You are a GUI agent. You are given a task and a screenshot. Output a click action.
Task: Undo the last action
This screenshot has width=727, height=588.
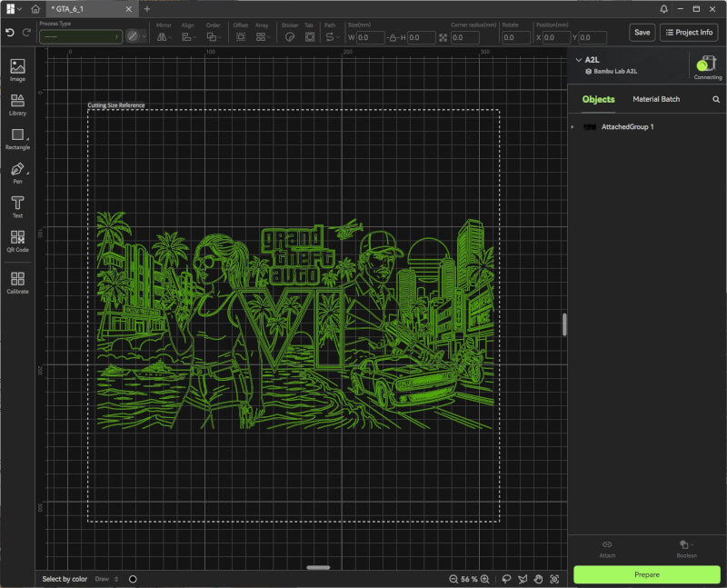click(10, 33)
